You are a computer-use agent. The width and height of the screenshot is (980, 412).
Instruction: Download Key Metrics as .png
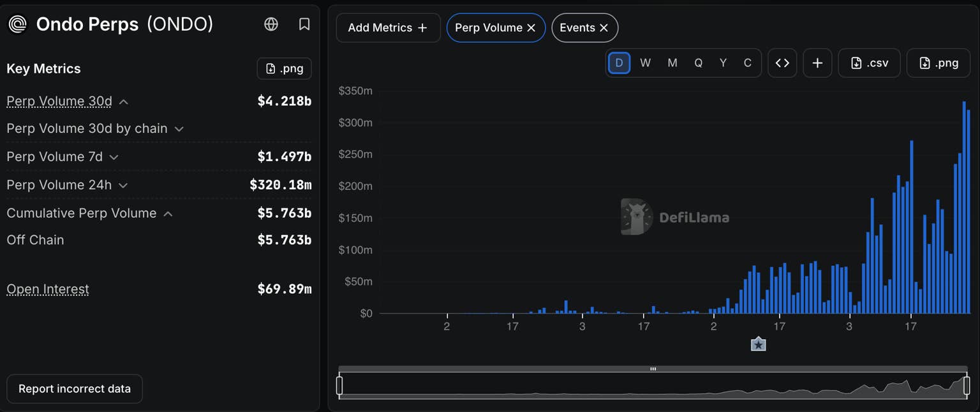pyautogui.click(x=284, y=68)
